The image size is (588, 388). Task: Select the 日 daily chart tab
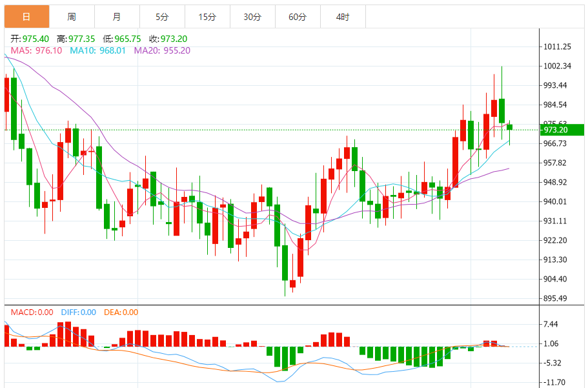pos(26,17)
